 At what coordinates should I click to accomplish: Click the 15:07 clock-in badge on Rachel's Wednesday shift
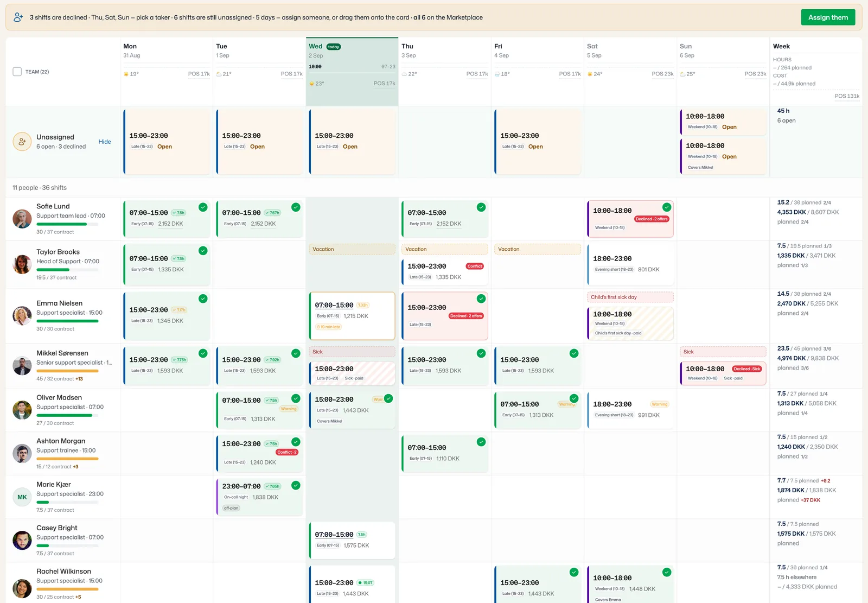(366, 583)
